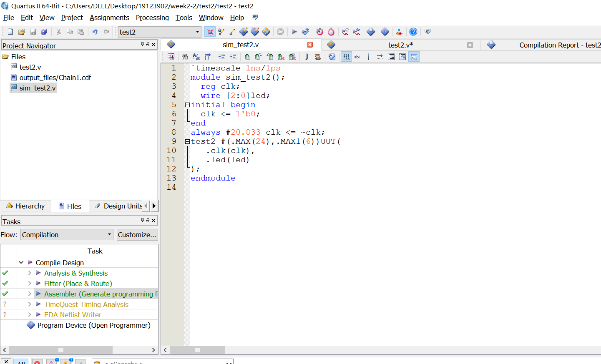Select output_files/Chain1.cdf in Files list
The width and height of the screenshot is (601, 364).
point(55,78)
